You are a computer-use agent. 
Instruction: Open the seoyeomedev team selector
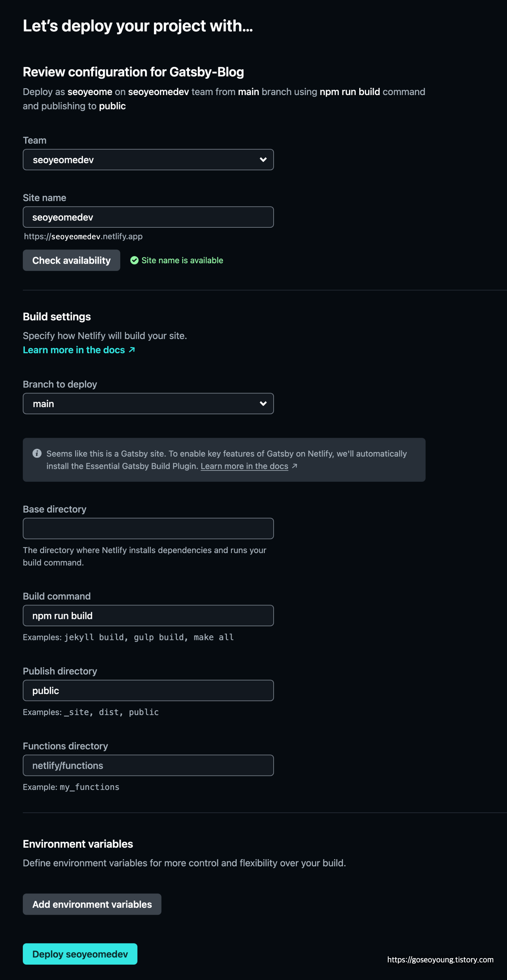click(x=148, y=160)
